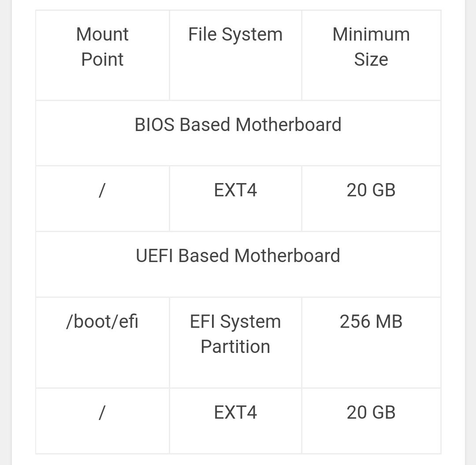Click the / mount point under BIOS
The image size is (476, 465).
pos(102,191)
